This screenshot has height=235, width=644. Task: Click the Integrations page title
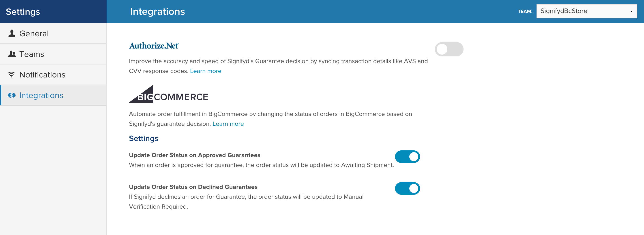tap(157, 11)
